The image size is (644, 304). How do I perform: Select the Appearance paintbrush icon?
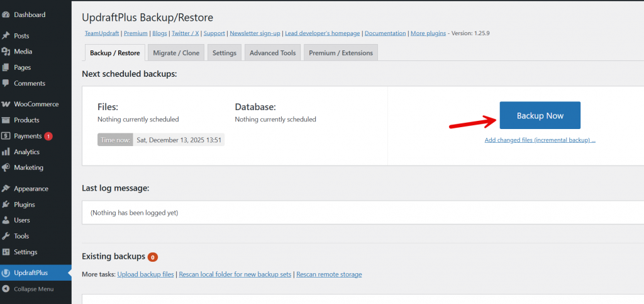pos(6,189)
